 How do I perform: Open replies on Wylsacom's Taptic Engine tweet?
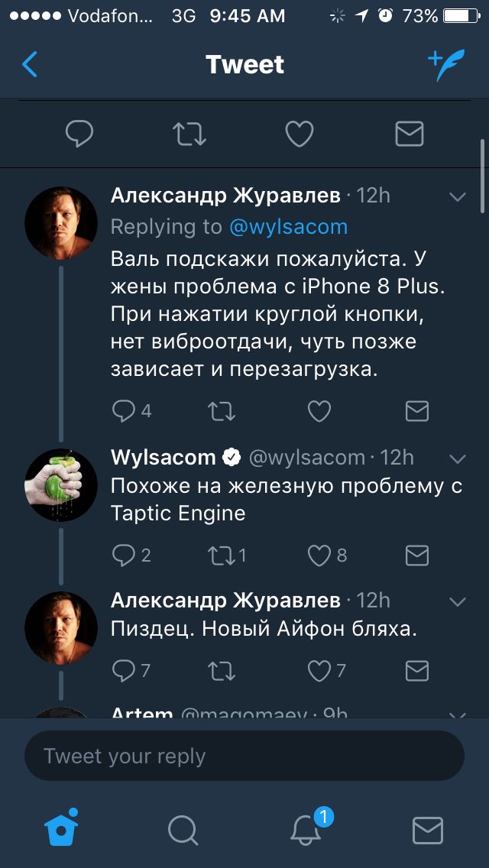[131, 555]
